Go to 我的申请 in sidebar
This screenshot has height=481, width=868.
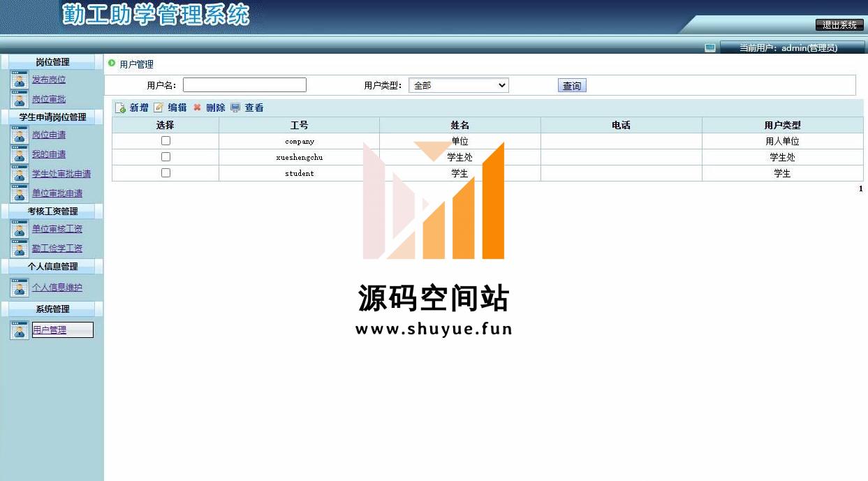49,154
